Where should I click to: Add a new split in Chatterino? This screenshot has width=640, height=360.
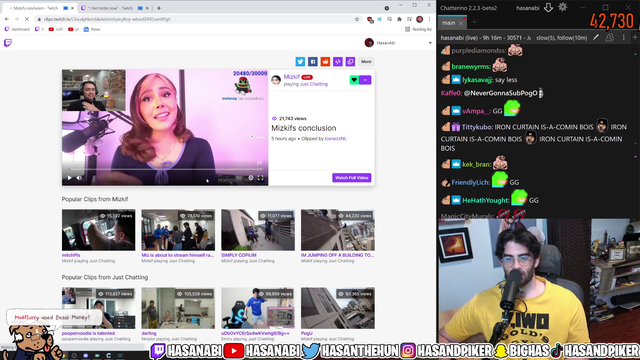tap(635, 38)
